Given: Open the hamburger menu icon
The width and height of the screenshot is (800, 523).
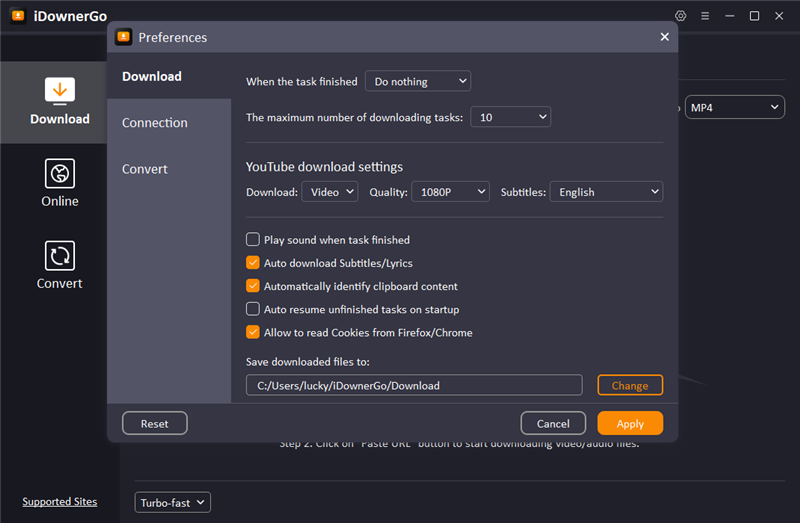Looking at the screenshot, I should [x=705, y=16].
